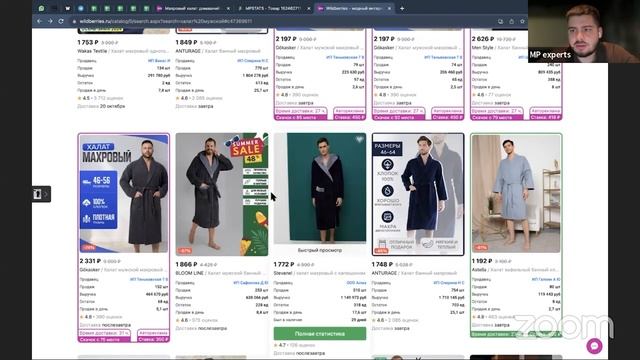
Task: Open a new browser tab with plus
Action: [402, 8]
